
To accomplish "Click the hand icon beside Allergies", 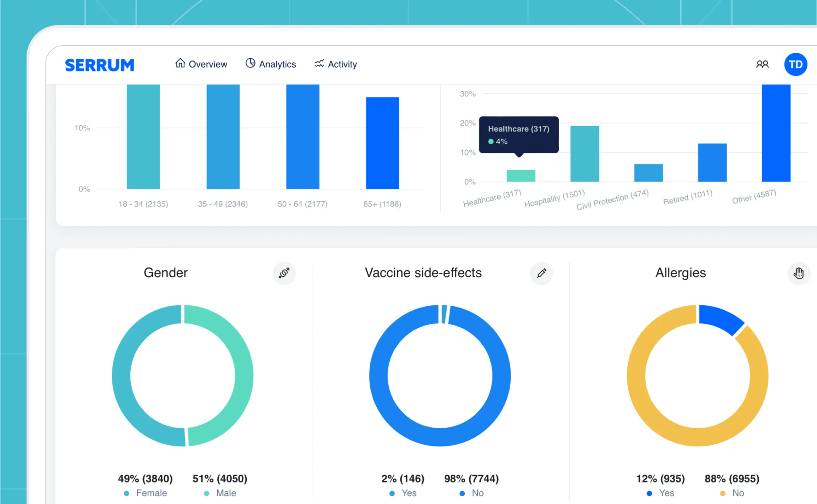I will pos(799,273).
